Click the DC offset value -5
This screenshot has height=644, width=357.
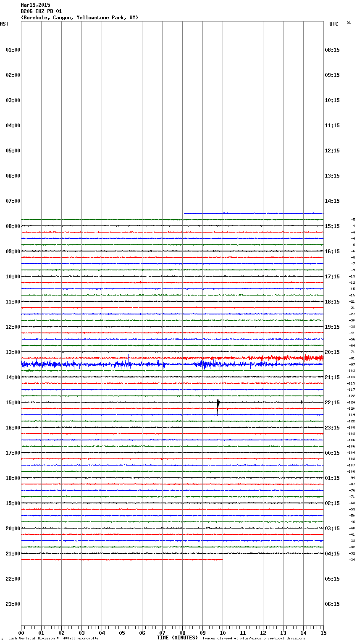pyautogui.click(x=353, y=220)
